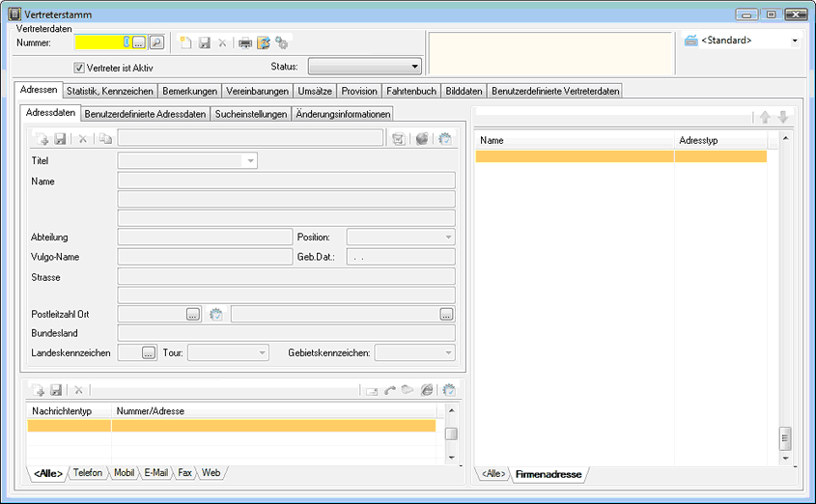This screenshot has width=816, height=504.
Task: Move address up with the up arrow
Action: point(765,117)
